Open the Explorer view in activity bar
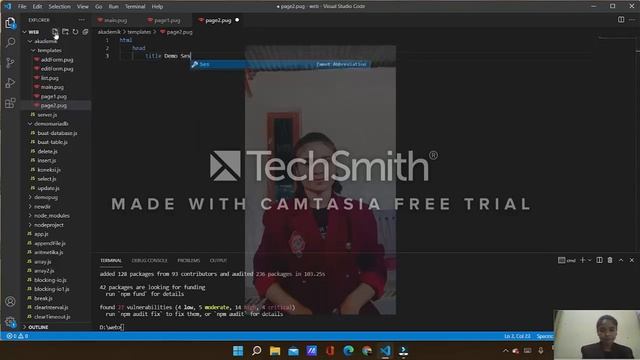Image resolution: width=640 pixels, height=360 pixels. point(10,23)
